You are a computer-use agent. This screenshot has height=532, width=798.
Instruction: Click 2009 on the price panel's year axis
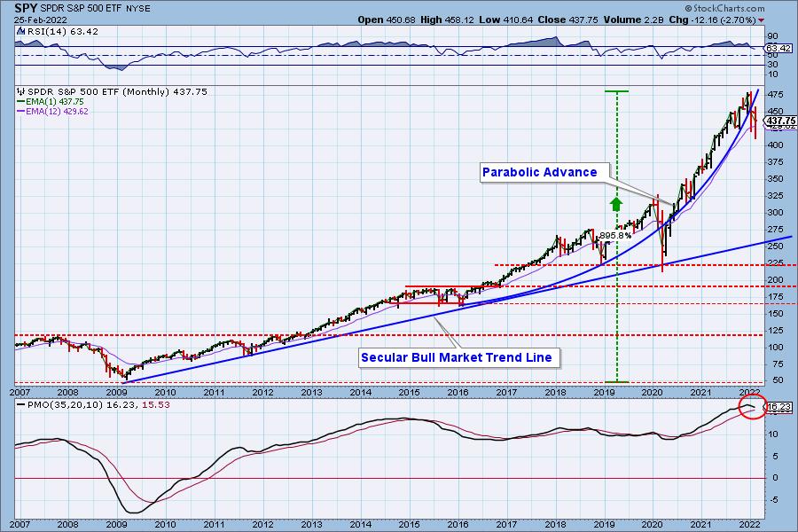[116, 392]
